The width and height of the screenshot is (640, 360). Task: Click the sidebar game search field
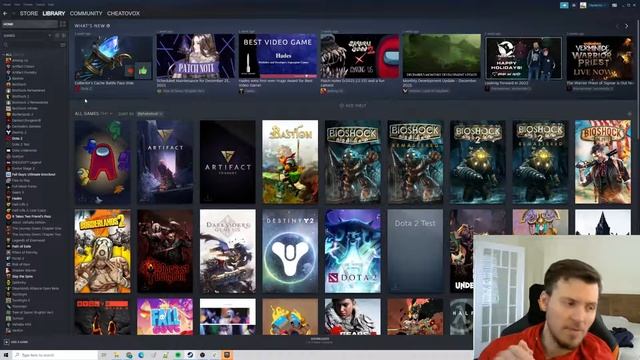32,44
